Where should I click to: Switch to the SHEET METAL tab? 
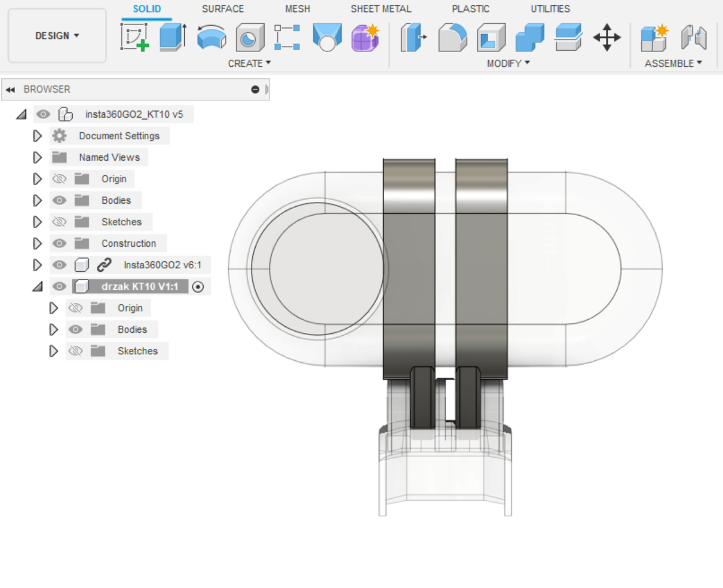381,9
